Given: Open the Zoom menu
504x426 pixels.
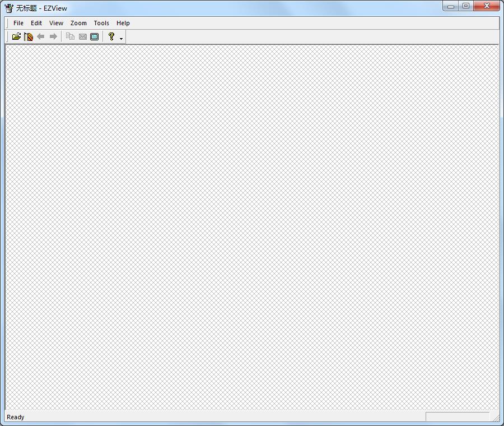Looking at the screenshot, I should pos(78,23).
